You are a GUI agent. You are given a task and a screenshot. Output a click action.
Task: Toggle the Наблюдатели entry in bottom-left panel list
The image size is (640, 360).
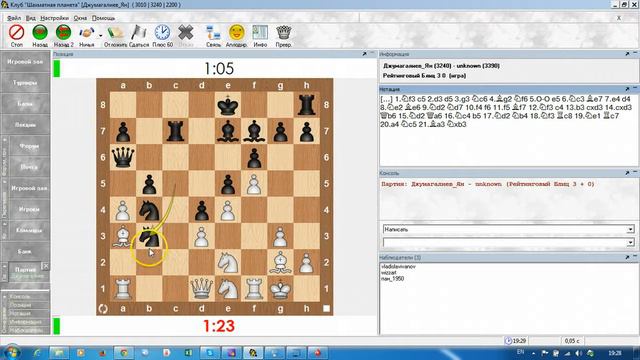(26, 330)
